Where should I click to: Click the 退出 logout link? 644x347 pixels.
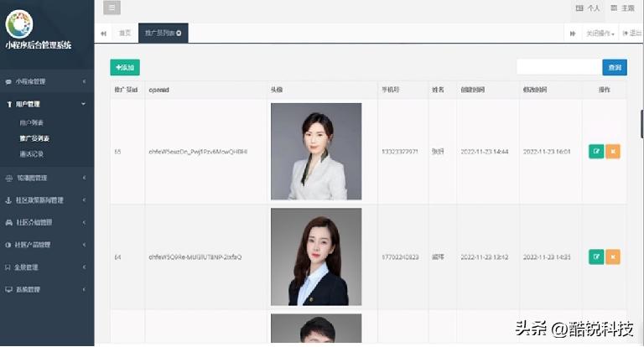(631, 34)
